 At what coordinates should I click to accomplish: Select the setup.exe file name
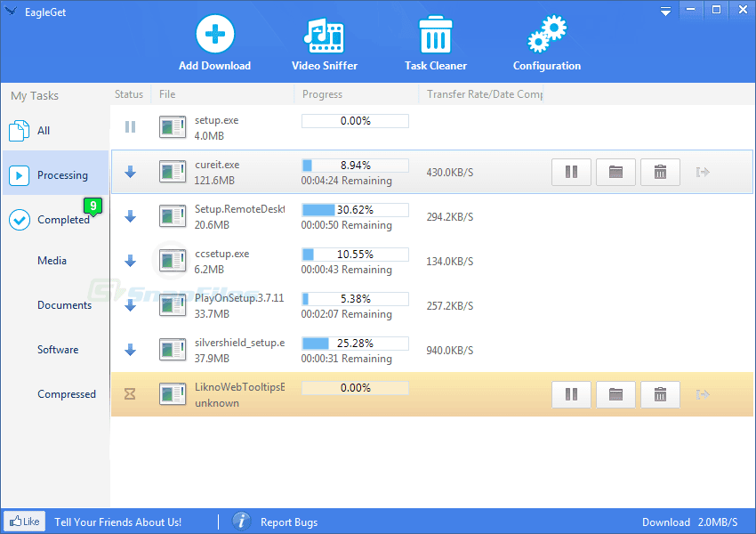216,120
